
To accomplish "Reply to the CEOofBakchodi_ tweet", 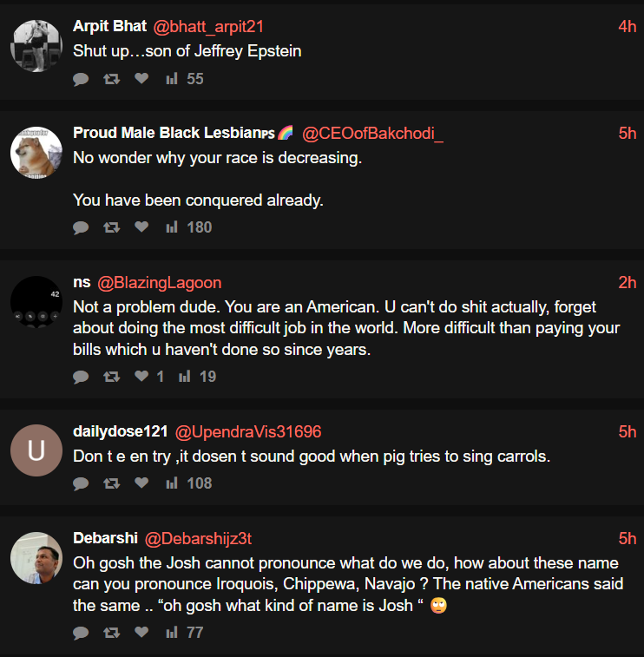I will tap(81, 227).
